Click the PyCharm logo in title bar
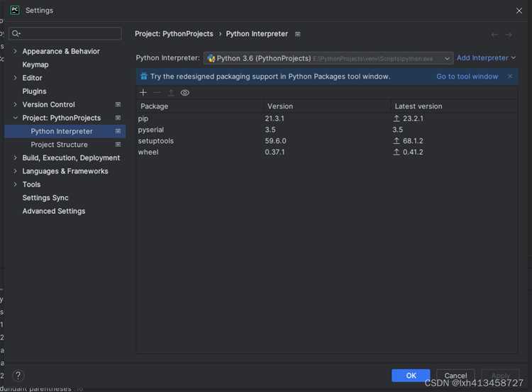Screen dimensions: 532x392 pos(15,10)
